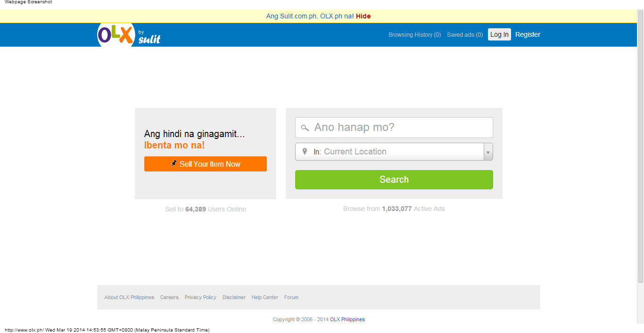The height and width of the screenshot is (333, 644).
Task: Click the Log In button
Action: (499, 34)
